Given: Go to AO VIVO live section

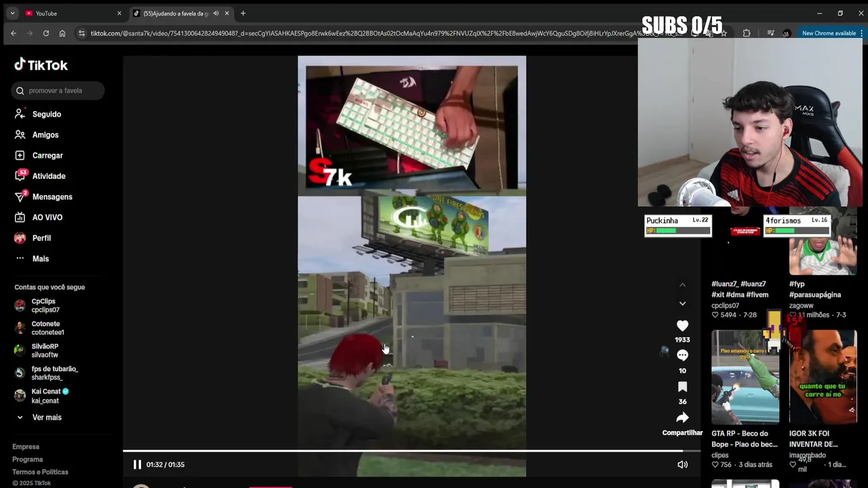Looking at the screenshot, I should click(47, 218).
